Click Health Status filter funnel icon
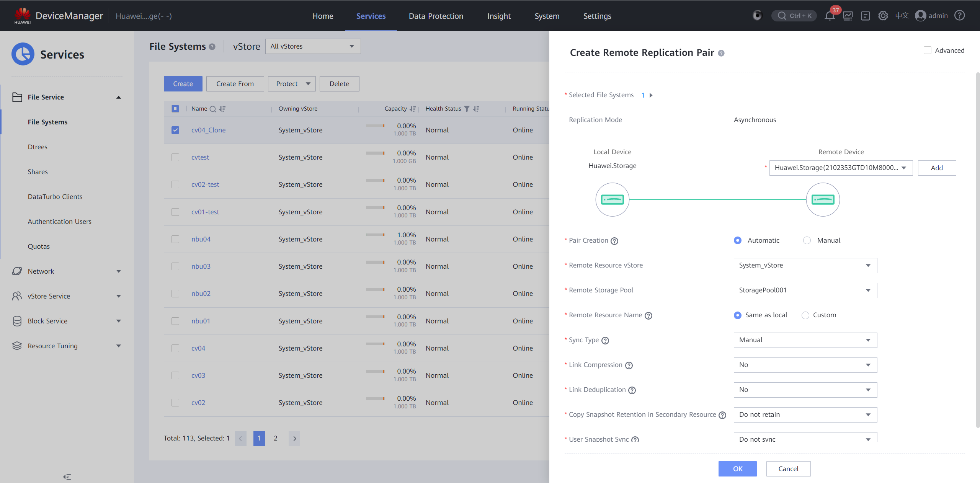Viewport: 980px width, 483px height. click(467, 109)
